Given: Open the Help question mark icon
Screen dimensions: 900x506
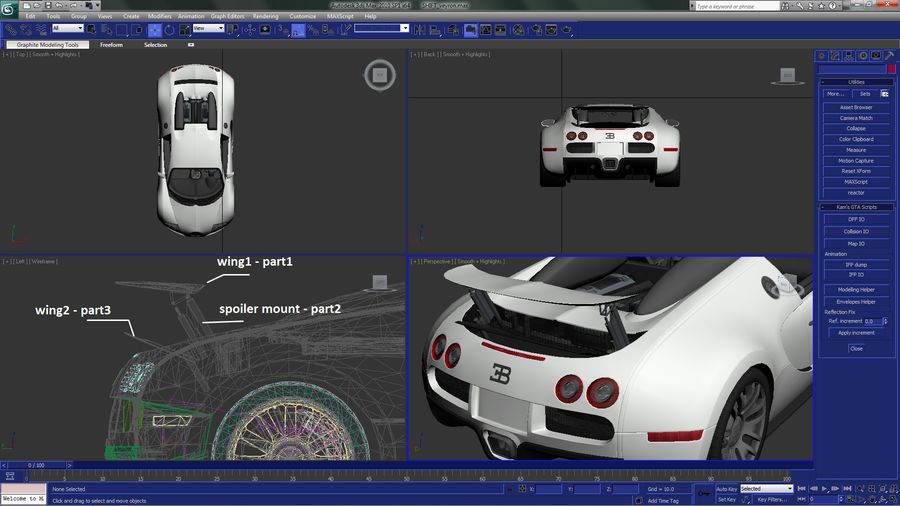Looking at the screenshot, I should [832, 6].
